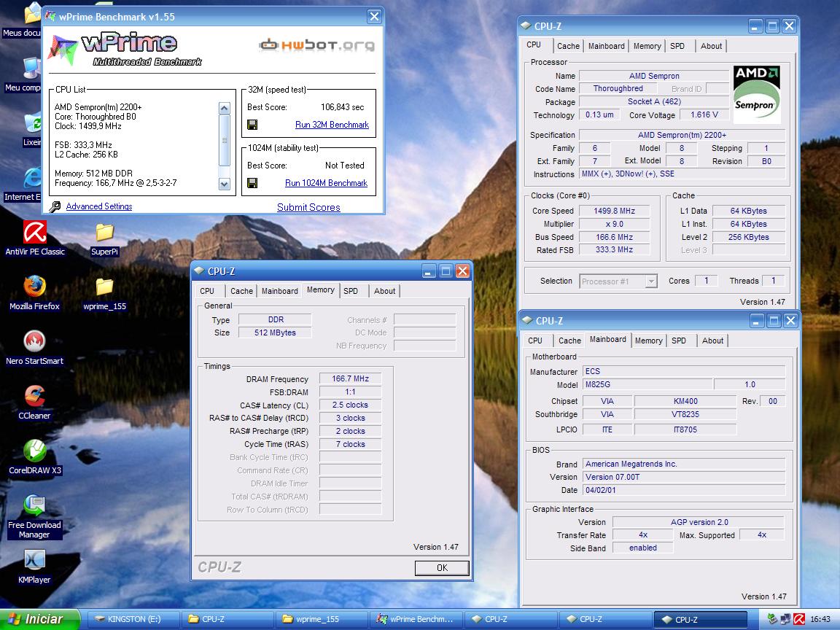Image resolution: width=840 pixels, height=630 pixels.
Task: Open the Processor #1 selection dropdown
Action: [x=651, y=281]
